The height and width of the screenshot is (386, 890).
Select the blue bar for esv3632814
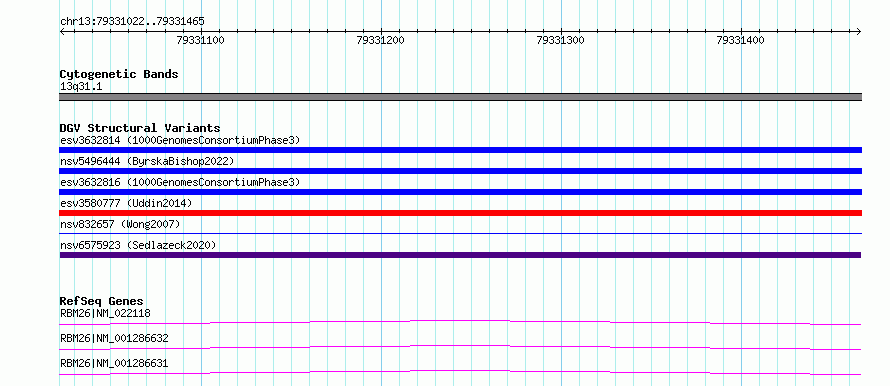[x=460, y=150]
